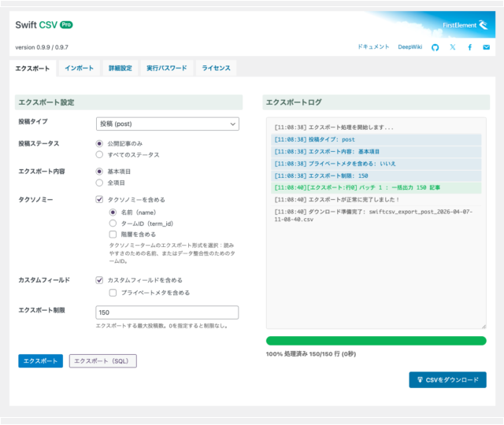Open the GitHub icon link
Viewport: 504px width, 425px height.
click(x=435, y=47)
